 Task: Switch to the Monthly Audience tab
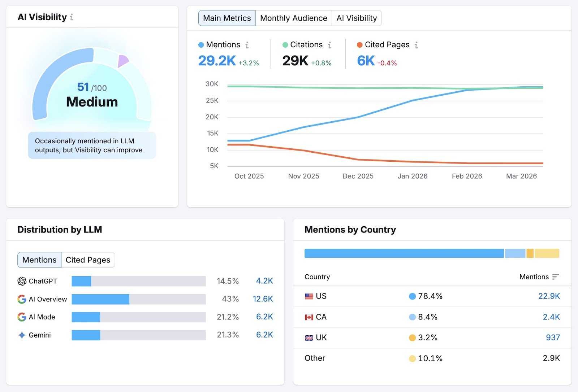coord(294,18)
